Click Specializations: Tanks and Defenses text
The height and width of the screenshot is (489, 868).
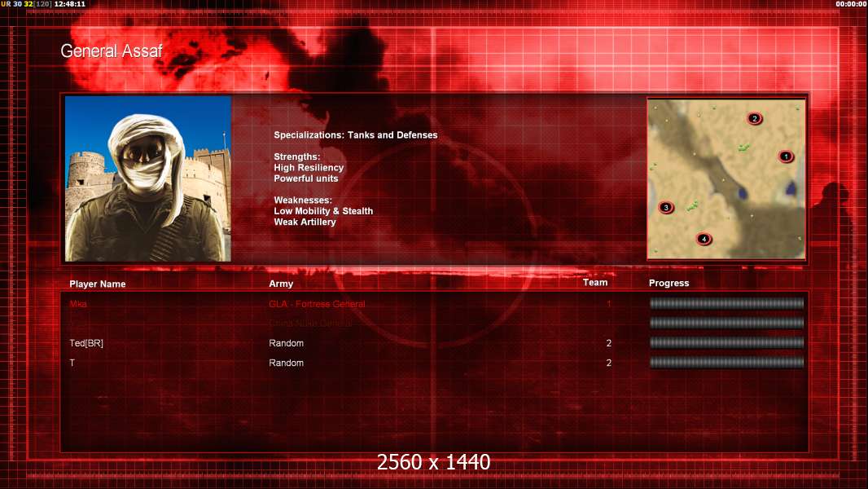tap(355, 135)
